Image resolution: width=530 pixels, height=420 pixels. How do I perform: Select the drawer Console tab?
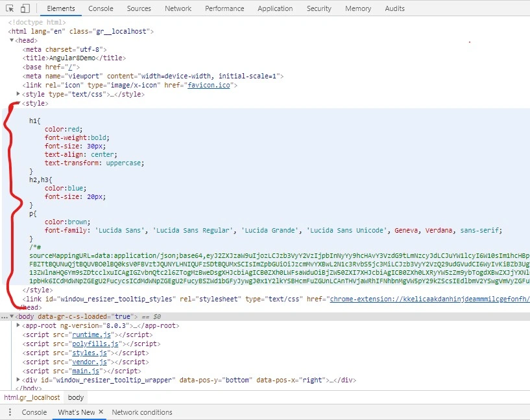(34, 412)
